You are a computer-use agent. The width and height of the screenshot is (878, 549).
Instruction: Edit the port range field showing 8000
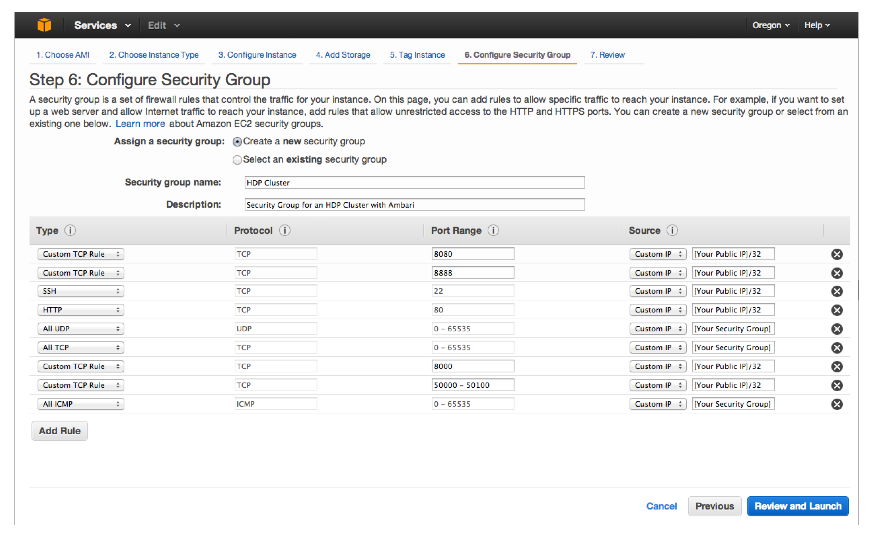[473, 366]
